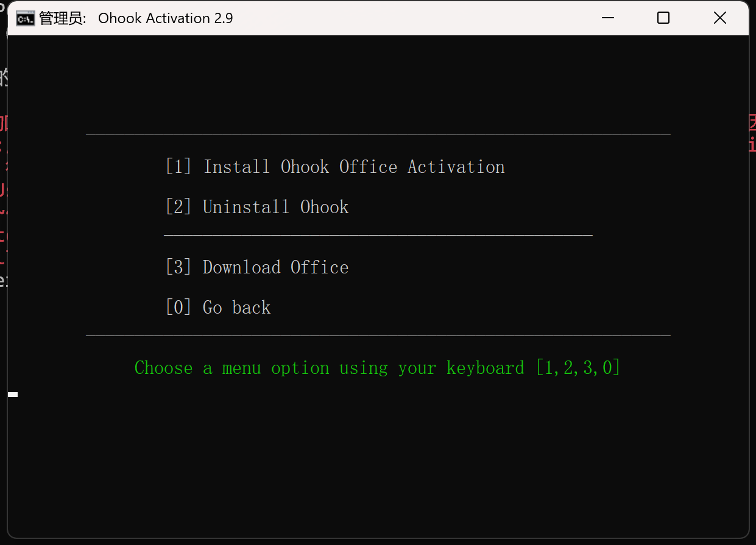Select "[0] Go back" menu line

[218, 308]
